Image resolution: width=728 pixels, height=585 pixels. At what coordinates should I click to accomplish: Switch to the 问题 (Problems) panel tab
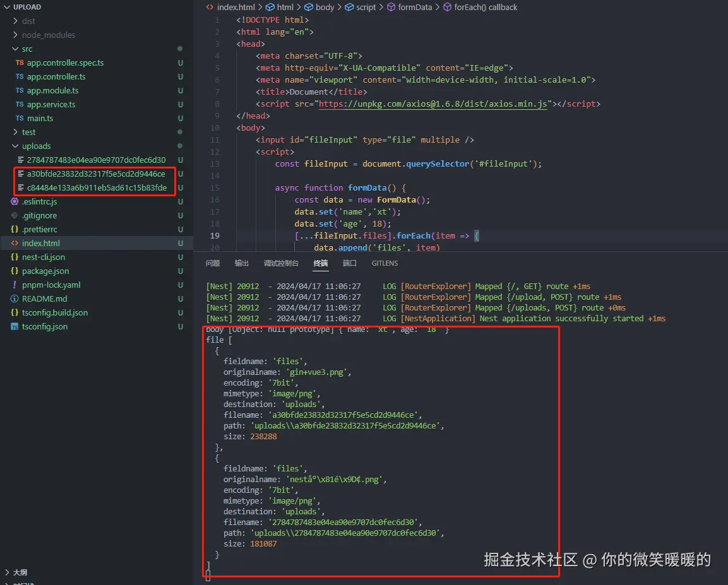point(213,263)
